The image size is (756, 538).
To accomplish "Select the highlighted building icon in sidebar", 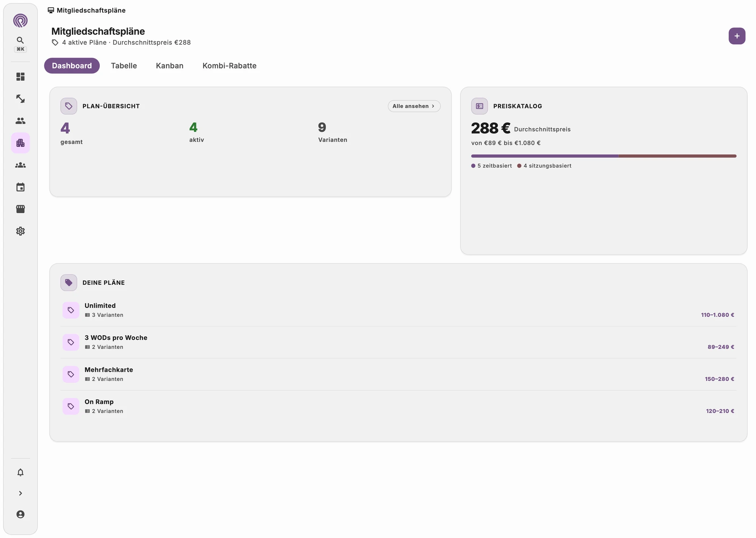I will (20, 143).
